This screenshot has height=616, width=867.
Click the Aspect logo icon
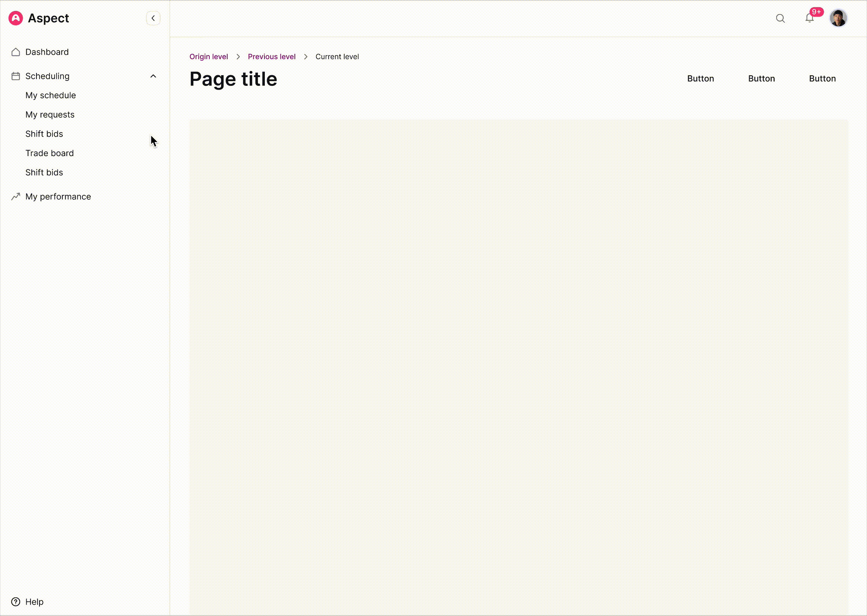[16, 18]
